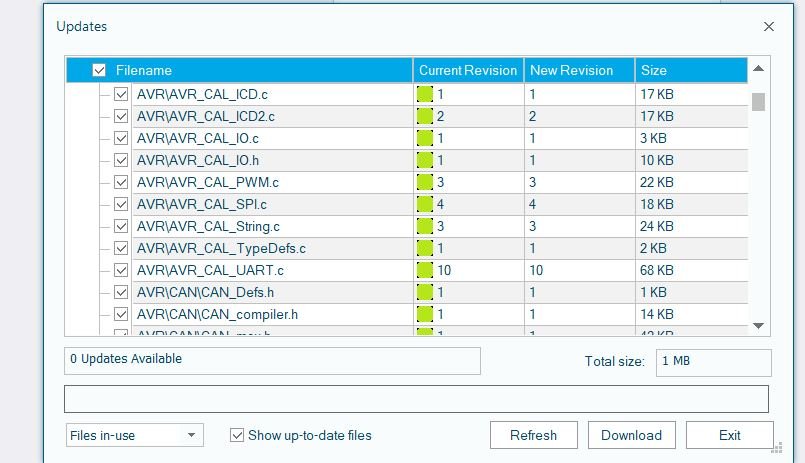
Task: Toggle checkbox for AVR\AVR_CAL_String.c
Action: [121, 226]
